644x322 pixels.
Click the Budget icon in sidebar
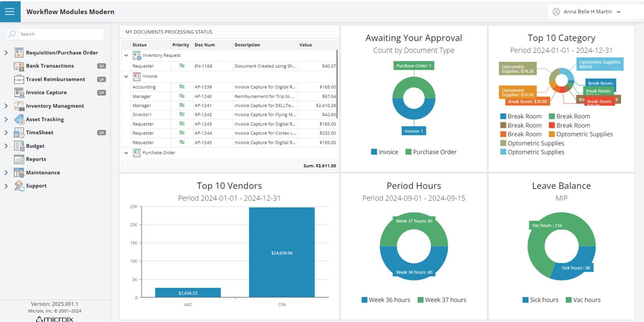[x=19, y=146]
